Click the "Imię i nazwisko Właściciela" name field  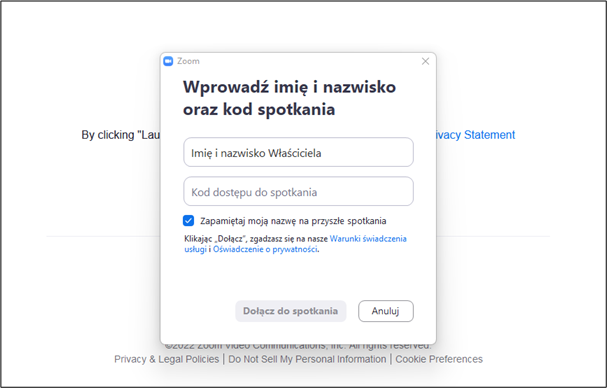coord(298,152)
